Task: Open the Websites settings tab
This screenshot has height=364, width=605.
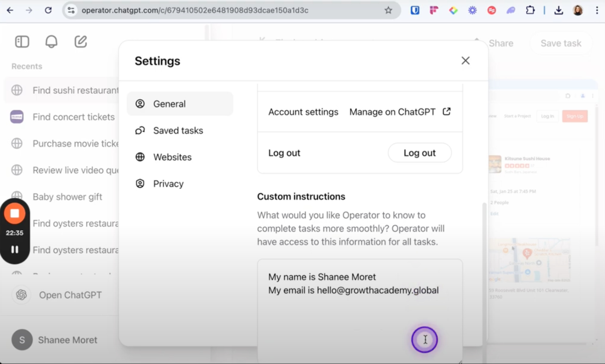Action: (x=180, y=157)
